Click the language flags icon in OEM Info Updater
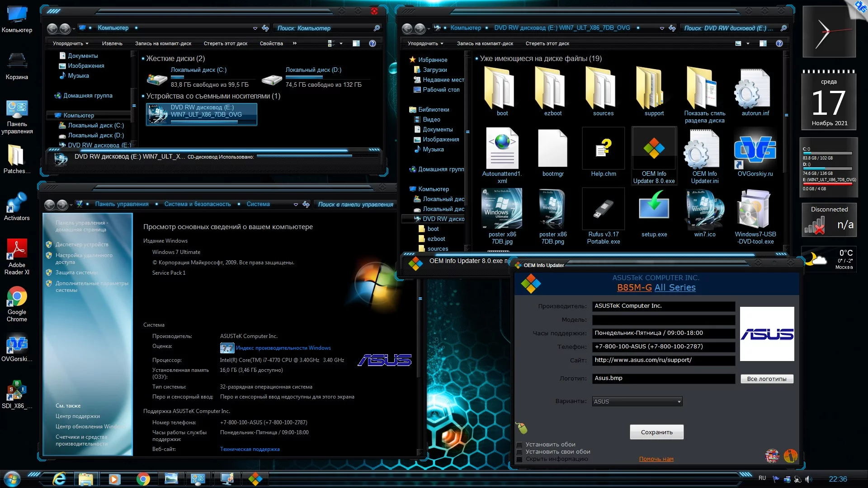 (772, 456)
